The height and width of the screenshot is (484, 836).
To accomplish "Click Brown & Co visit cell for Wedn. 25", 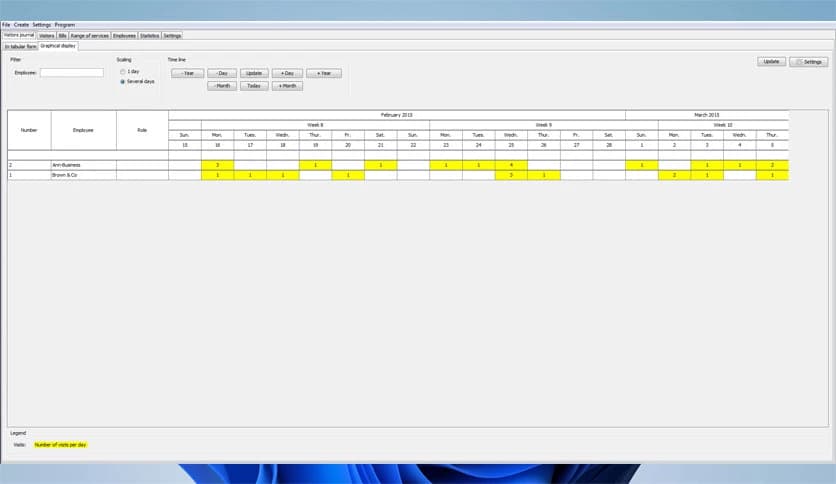I will (x=511, y=175).
